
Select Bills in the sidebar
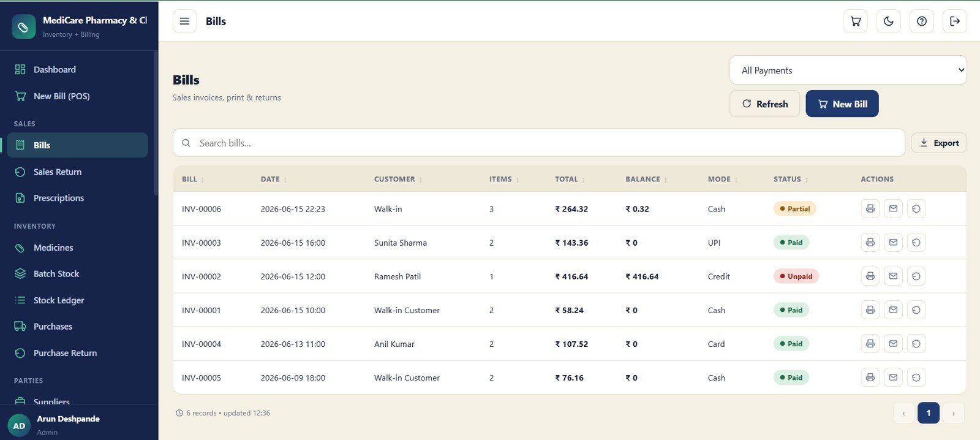click(x=77, y=145)
